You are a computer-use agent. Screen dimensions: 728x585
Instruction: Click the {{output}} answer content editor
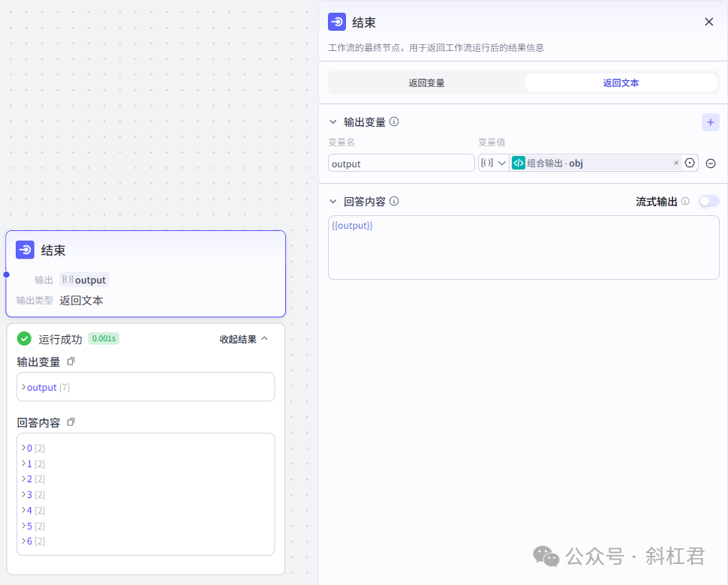524,247
